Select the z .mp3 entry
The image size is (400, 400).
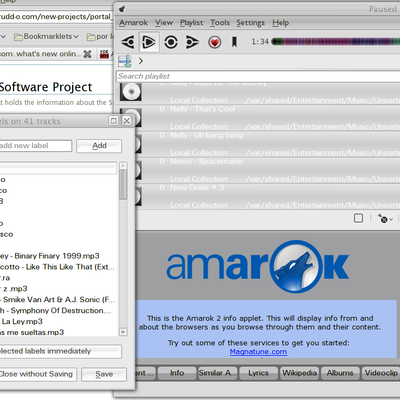coord(58,289)
